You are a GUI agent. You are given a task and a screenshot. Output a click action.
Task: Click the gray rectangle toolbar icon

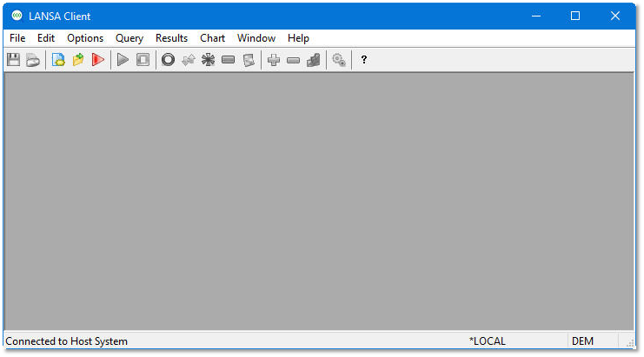[x=228, y=60]
